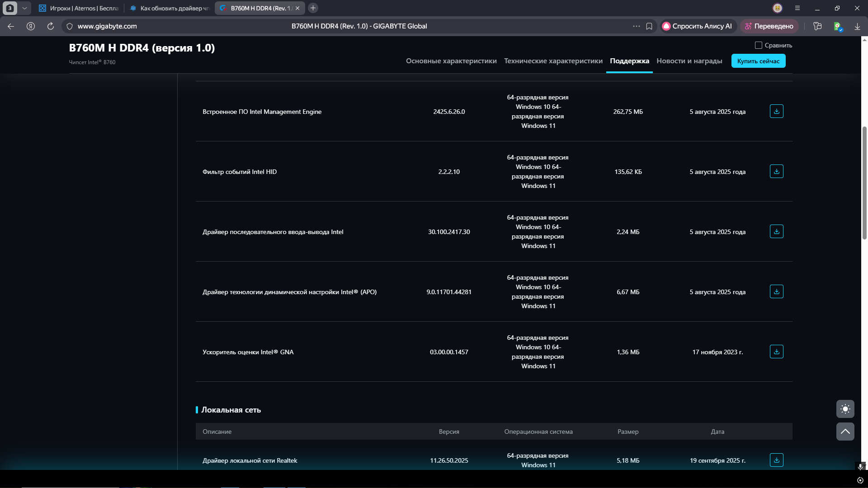Switch to Технические характеристики tab
The width and height of the screenshot is (868, 488).
[553, 61]
